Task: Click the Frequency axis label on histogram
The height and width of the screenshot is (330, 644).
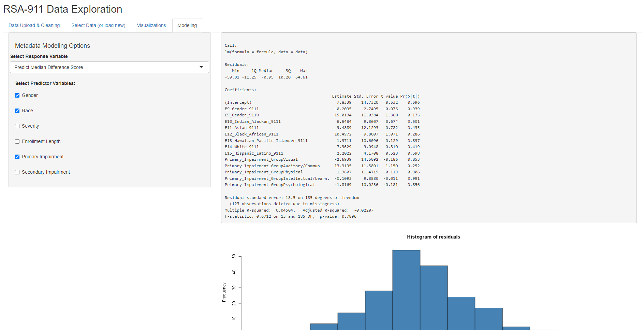Action: coord(224,292)
